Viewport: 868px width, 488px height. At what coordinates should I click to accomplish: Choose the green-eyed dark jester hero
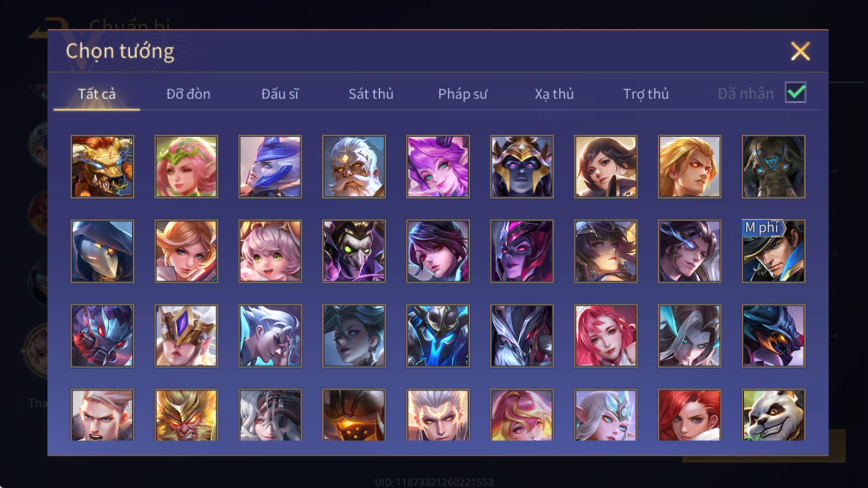click(x=354, y=251)
